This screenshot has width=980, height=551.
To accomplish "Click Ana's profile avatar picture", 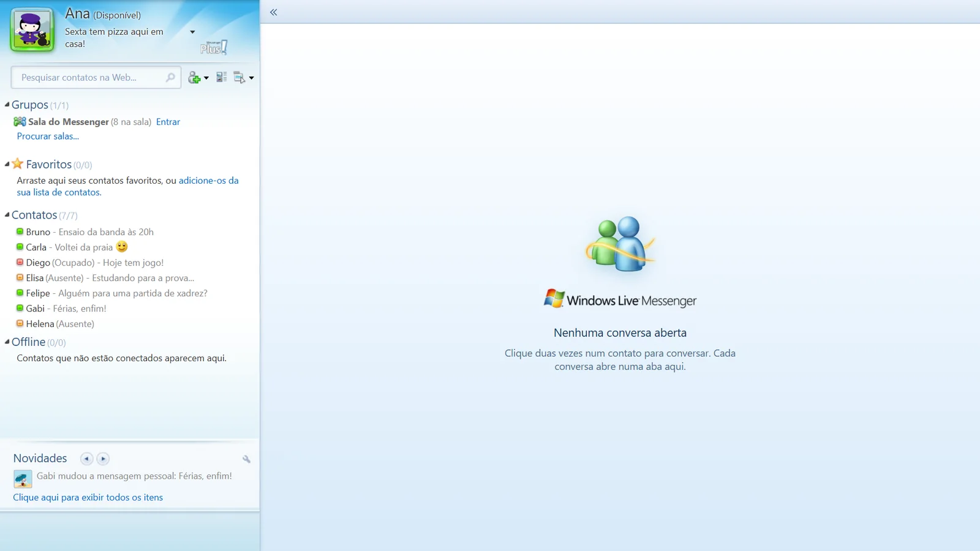I will 32,30.
